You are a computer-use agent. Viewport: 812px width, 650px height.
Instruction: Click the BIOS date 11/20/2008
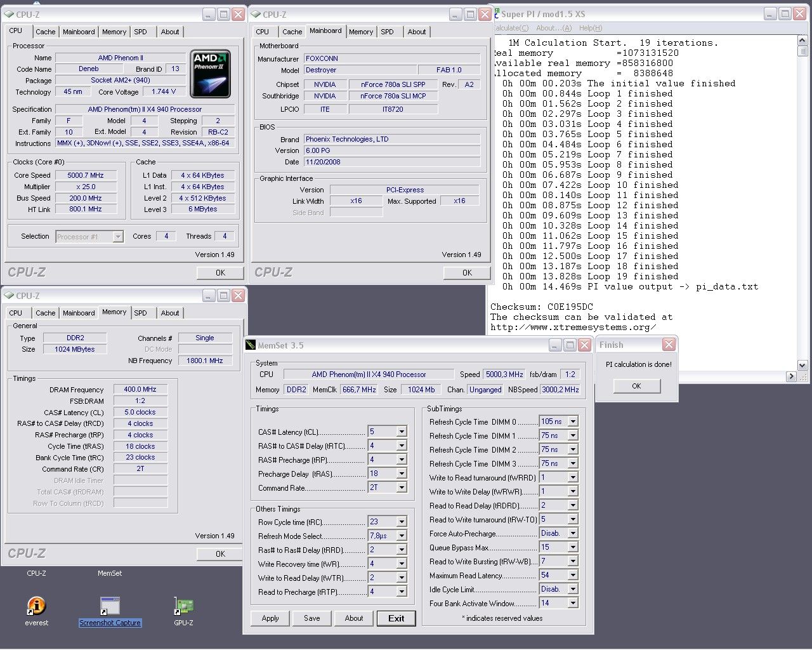pos(392,162)
